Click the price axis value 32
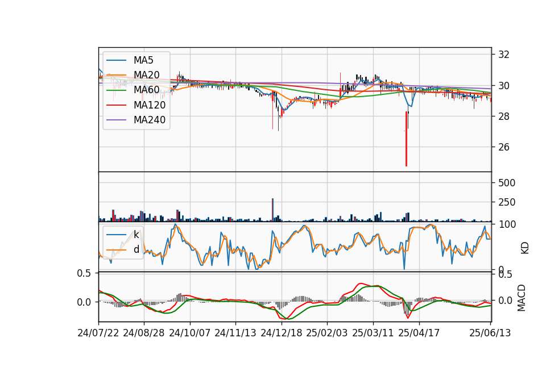This screenshot has height=392, width=546. coord(504,55)
